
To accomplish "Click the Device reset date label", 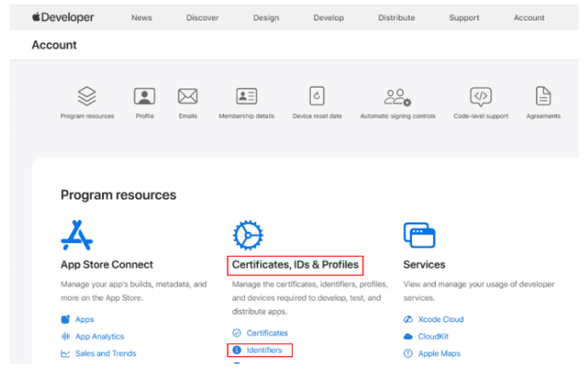I will [317, 116].
